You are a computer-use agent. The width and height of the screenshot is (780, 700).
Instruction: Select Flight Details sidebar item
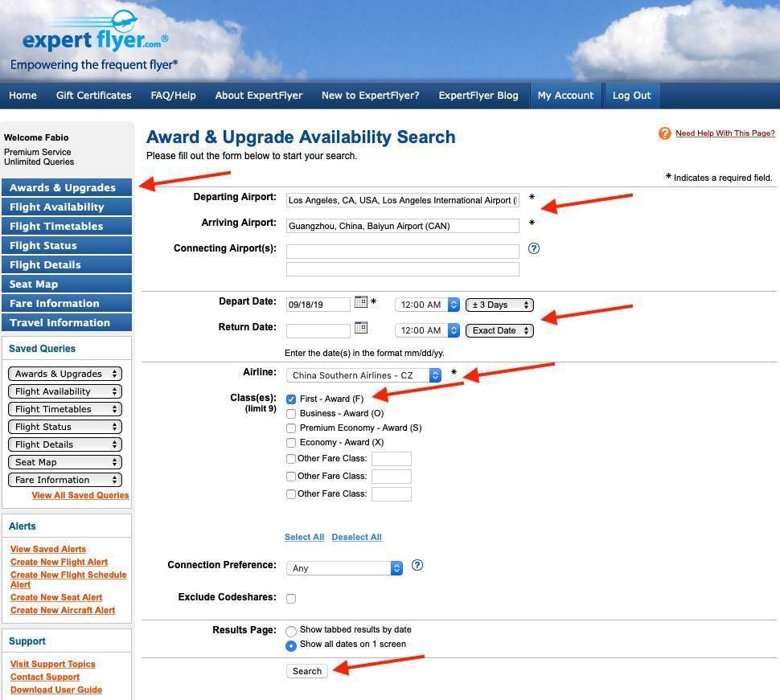point(67,265)
